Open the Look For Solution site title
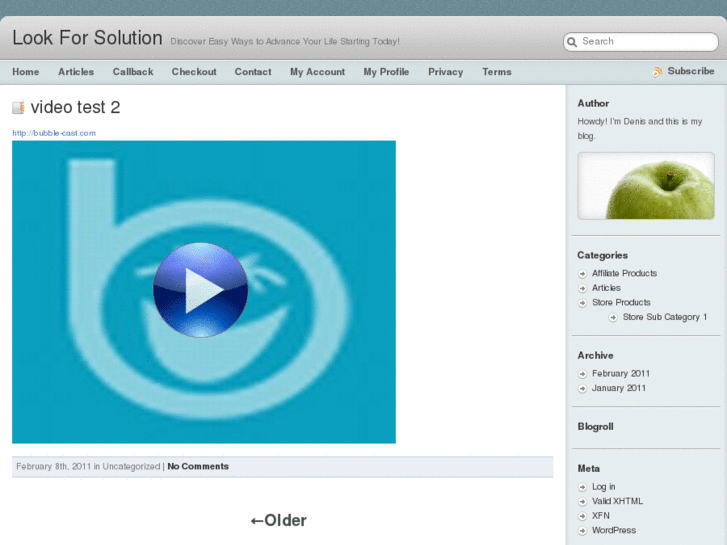The width and height of the screenshot is (727, 545). [x=87, y=38]
